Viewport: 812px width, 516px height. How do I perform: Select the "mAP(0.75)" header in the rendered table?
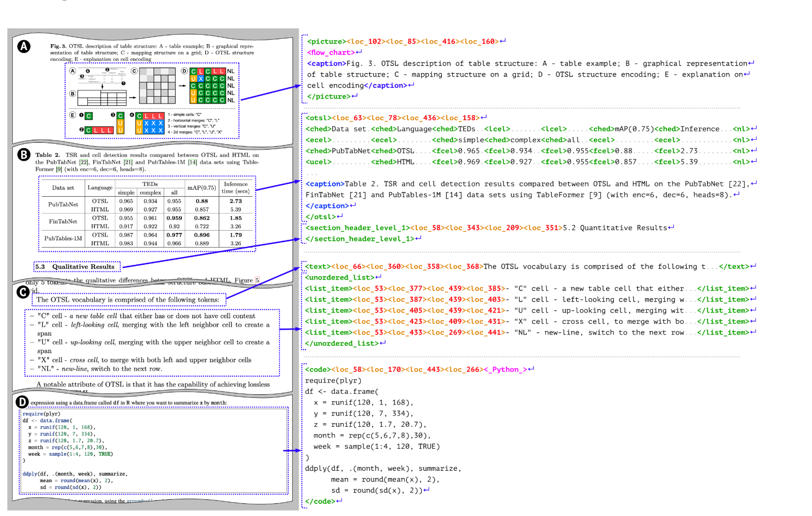point(202,188)
